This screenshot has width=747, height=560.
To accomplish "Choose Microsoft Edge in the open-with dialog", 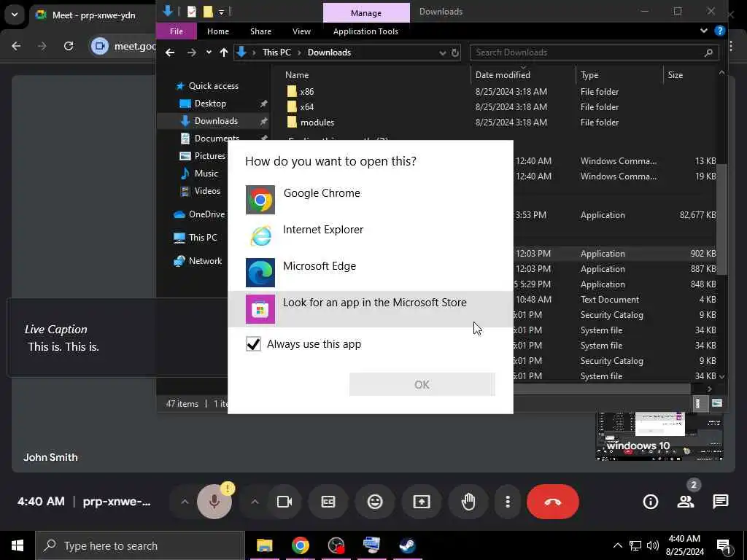I will pyautogui.click(x=370, y=273).
